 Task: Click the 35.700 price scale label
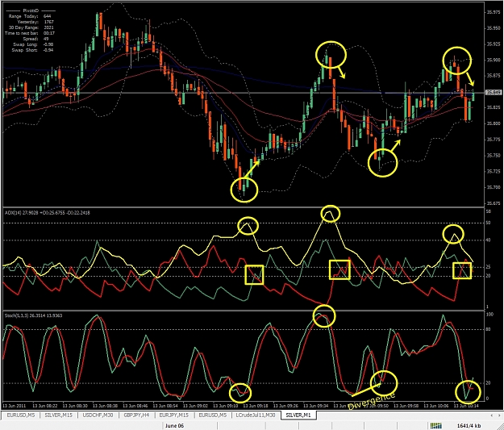[493, 187]
